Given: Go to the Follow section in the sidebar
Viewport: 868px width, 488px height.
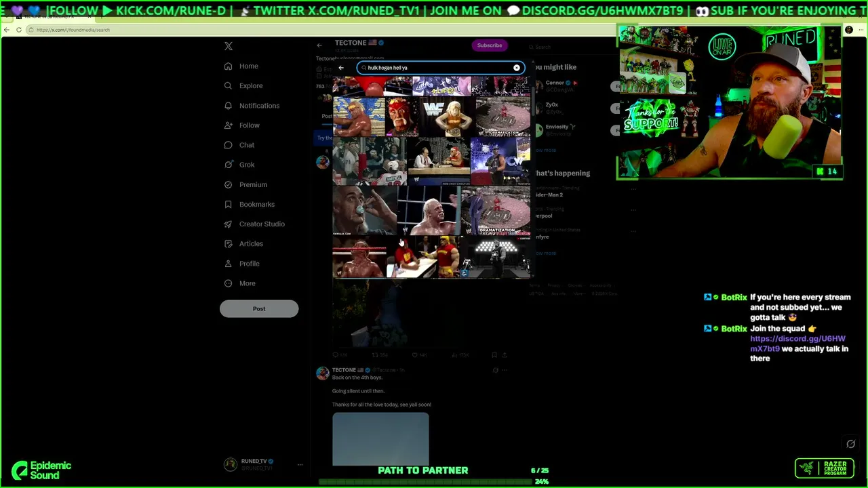Looking at the screenshot, I should (242, 125).
